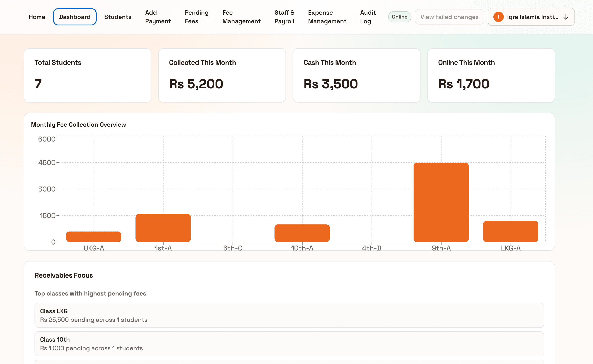Go to the Students page

tap(118, 17)
